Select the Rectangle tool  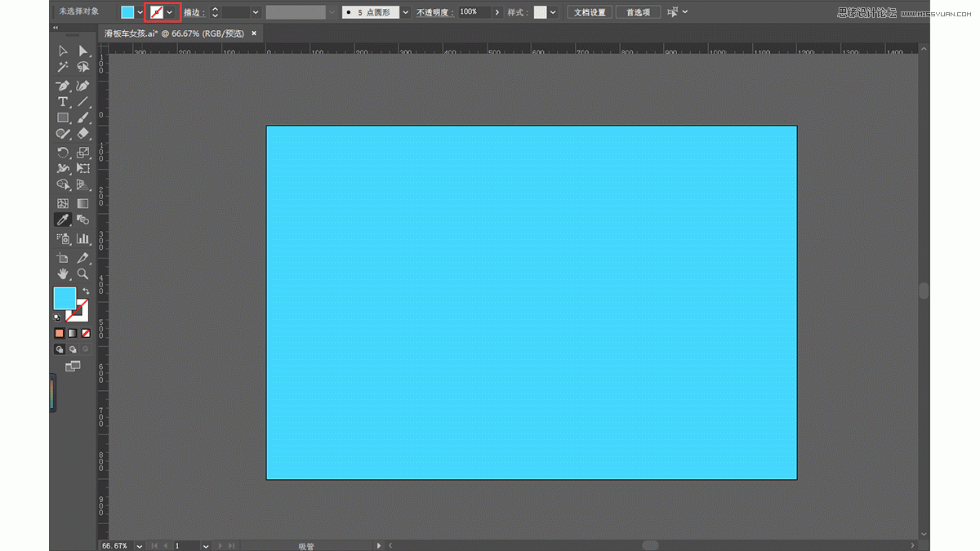click(62, 118)
